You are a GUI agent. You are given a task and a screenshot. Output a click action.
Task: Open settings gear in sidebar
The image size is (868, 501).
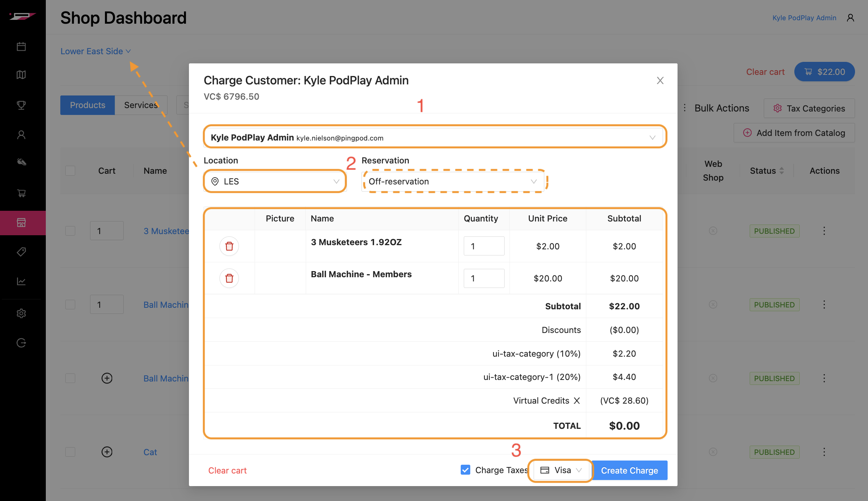pos(21,313)
